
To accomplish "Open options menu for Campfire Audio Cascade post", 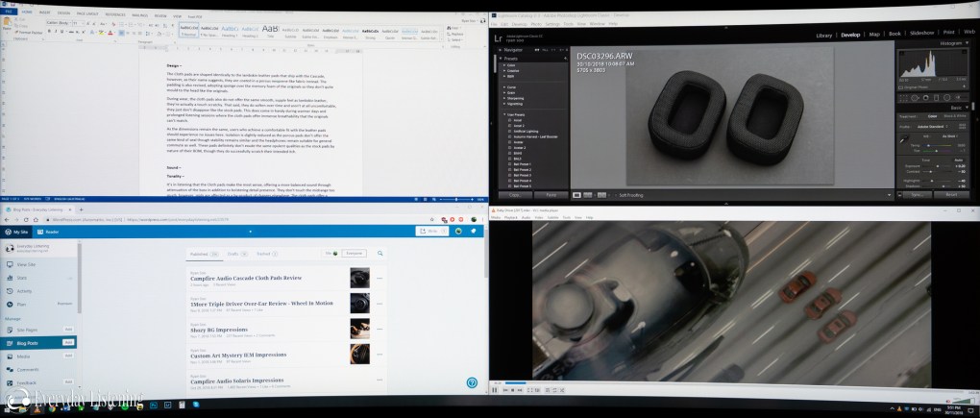I will (x=380, y=279).
